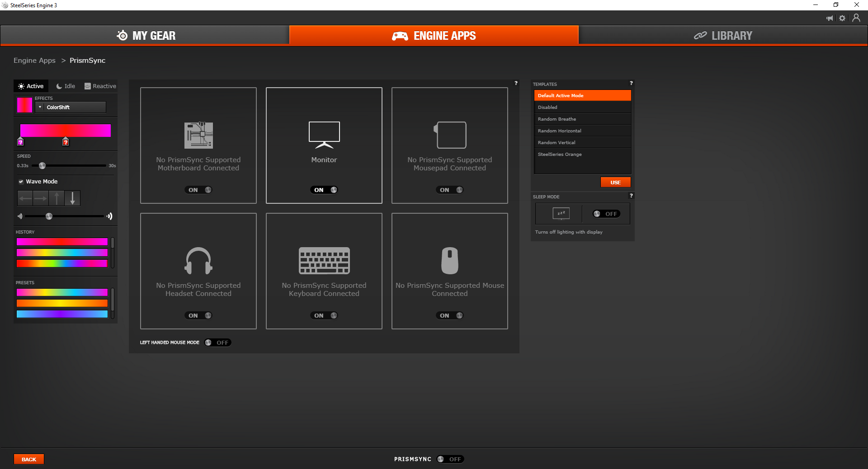The height and width of the screenshot is (469, 868).
Task: Open help for Templates panel
Action: [x=631, y=83]
